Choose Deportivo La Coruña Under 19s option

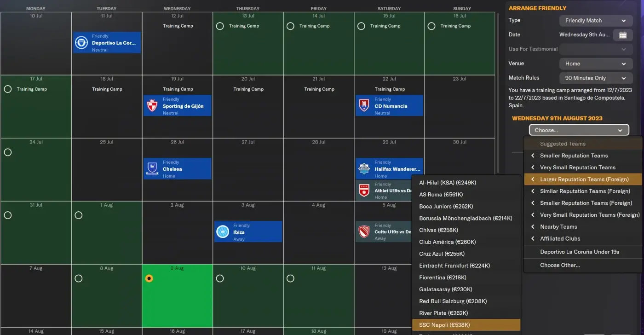(x=583, y=252)
